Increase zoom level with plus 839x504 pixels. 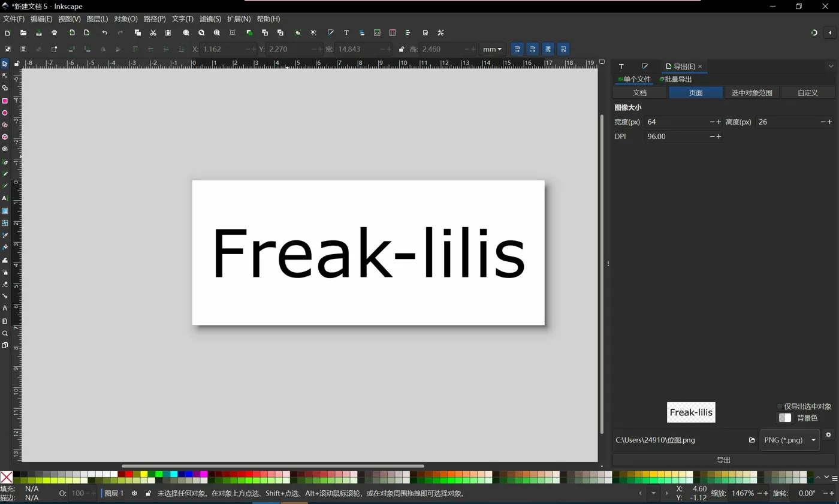pos(766,493)
